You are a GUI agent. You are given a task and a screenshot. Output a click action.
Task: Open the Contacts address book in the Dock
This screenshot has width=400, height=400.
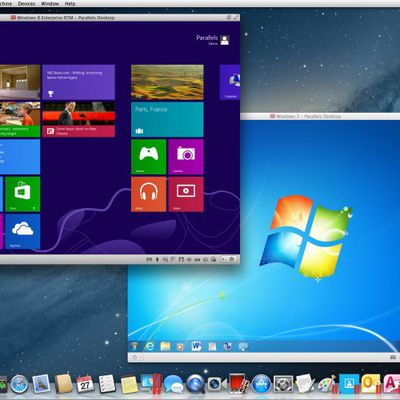63,384
